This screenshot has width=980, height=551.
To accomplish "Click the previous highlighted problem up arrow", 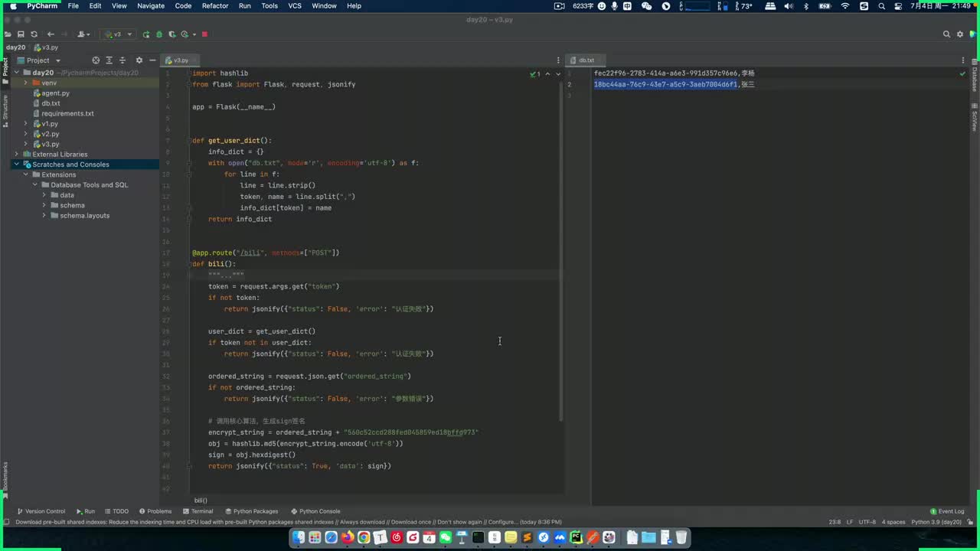I will 547,74.
